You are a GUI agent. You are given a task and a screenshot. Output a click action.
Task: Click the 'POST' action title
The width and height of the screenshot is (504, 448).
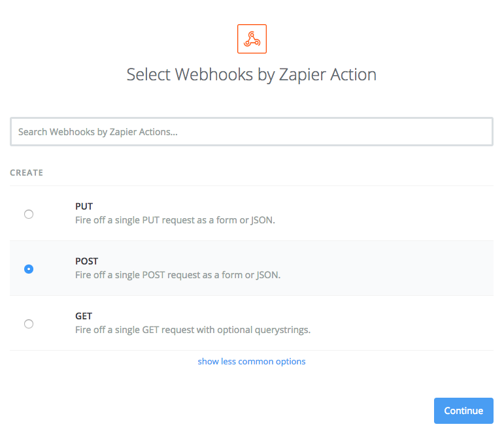click(x=86, y=261)
